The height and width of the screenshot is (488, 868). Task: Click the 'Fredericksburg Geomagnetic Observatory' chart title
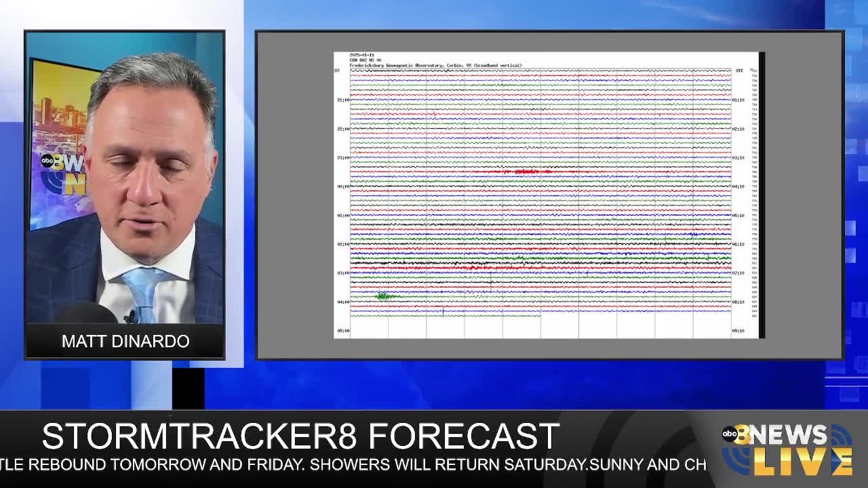pos(435,66)
